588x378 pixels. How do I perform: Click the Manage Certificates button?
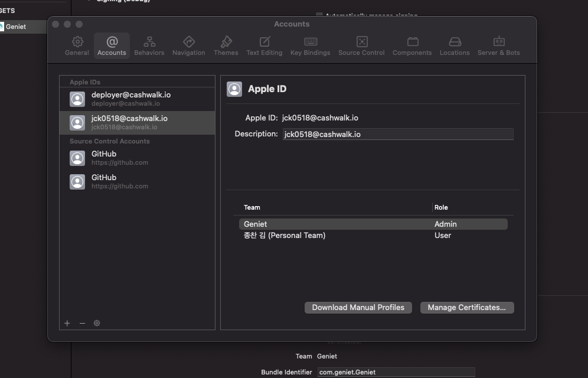[467, 308]
